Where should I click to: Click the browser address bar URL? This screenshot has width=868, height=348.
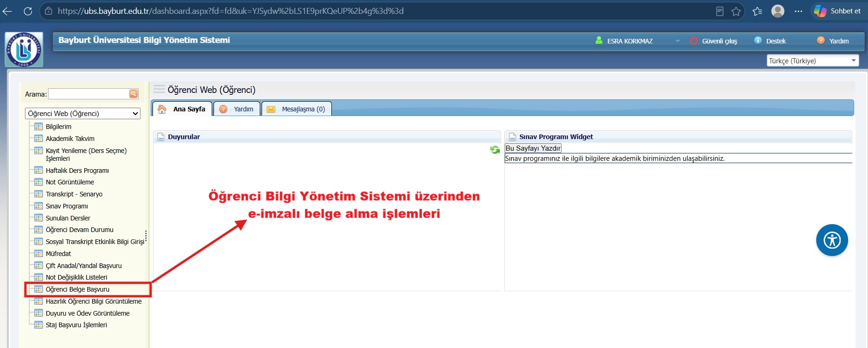(231, 11)
